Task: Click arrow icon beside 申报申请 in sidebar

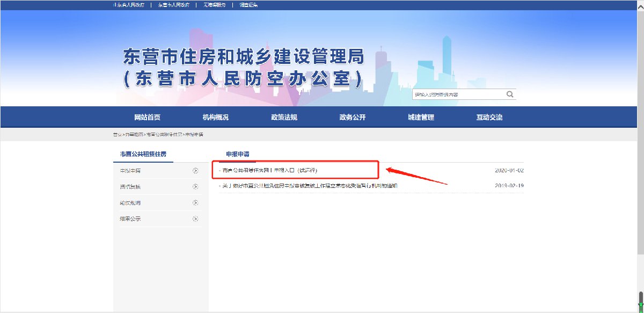Action: [x=195, y=171]
